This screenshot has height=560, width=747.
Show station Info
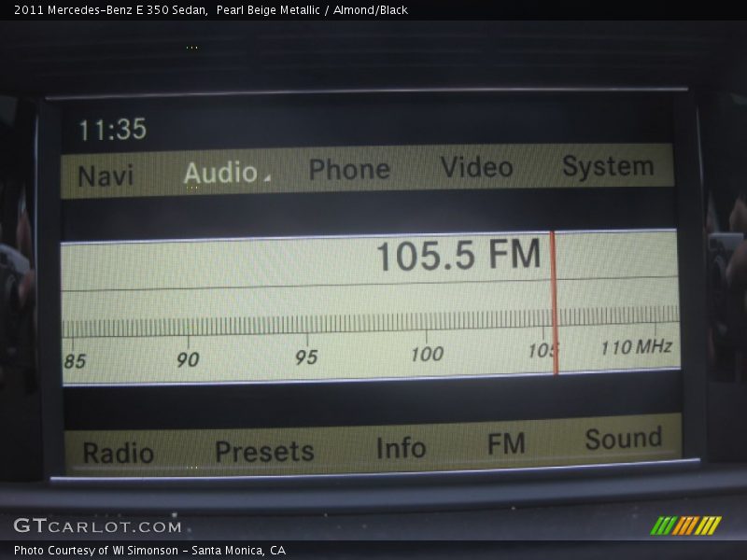tap(401, 449)
